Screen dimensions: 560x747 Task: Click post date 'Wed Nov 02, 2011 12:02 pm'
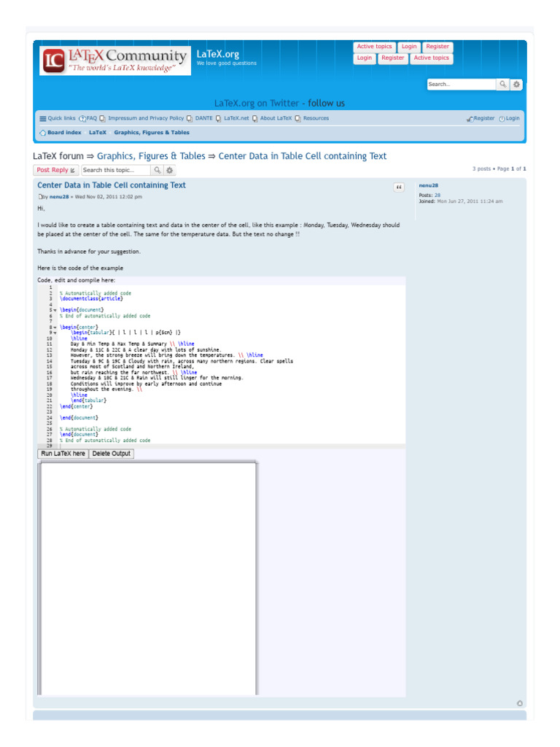tap(109, 197)
